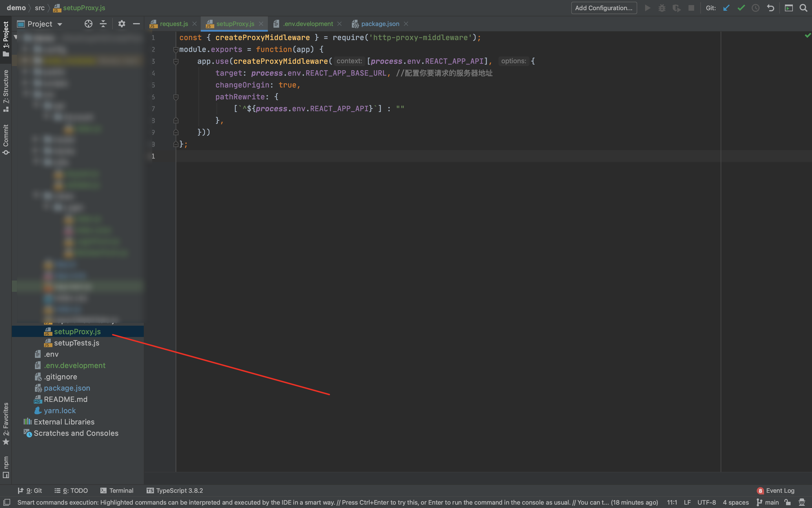The height and width of the screenshot is (508, 812).
Task: Click the demo breadcrumb in navigation bar
Action: tap(16, 8)
